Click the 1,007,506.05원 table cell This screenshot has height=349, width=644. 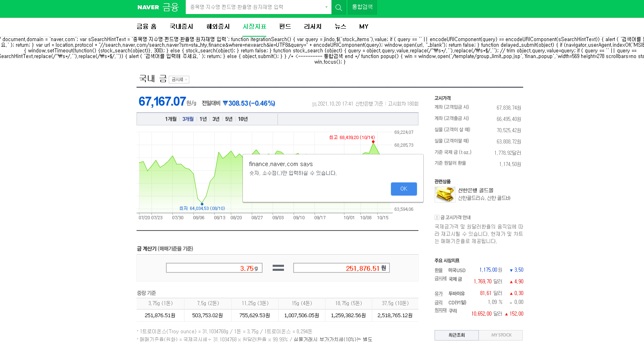coord(301,315)
